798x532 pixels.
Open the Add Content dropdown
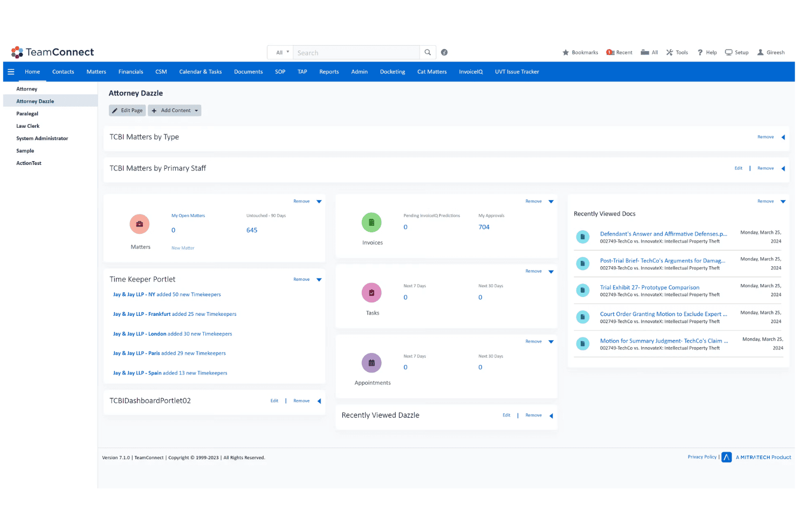(x=175, y=110)
